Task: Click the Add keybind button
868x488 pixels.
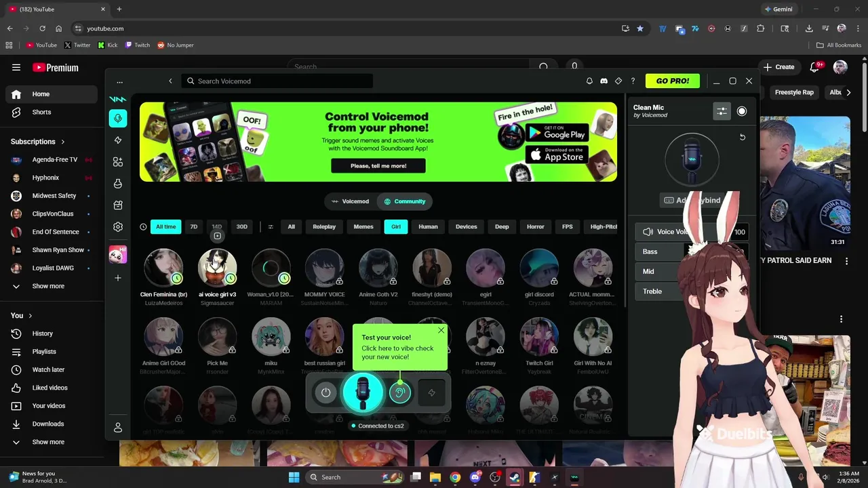Action: [x=692, y=201]
